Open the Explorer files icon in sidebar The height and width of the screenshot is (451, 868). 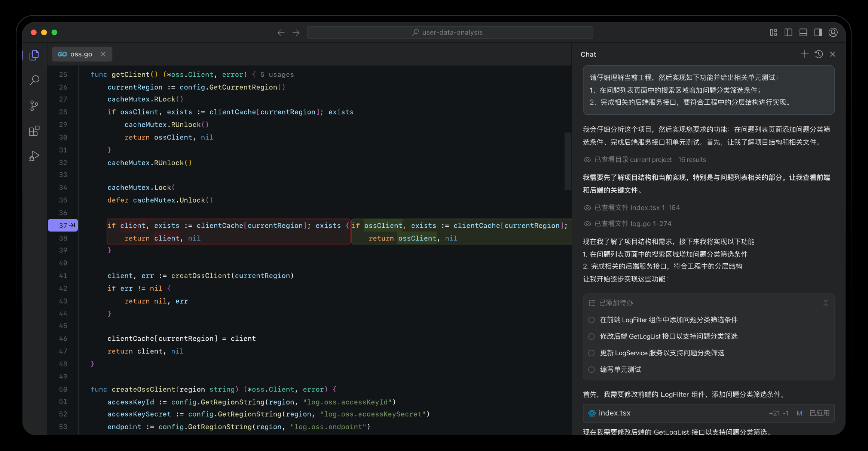(34, 55)
